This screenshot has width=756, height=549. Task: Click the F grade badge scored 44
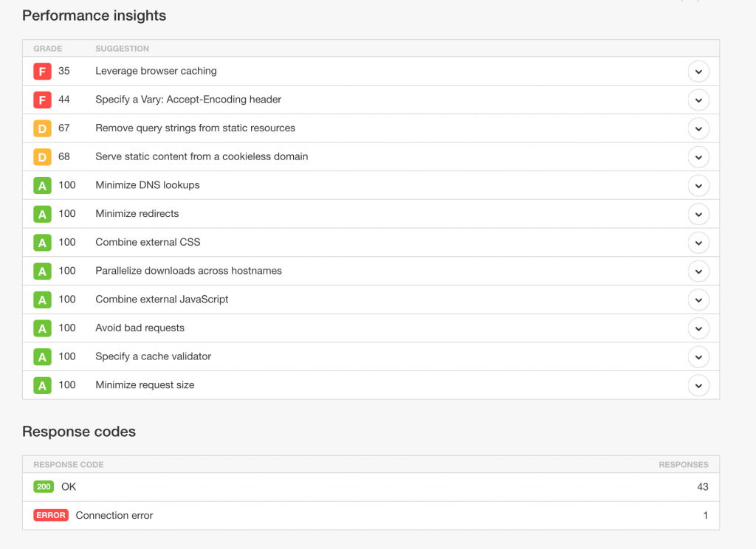[42, 100]
